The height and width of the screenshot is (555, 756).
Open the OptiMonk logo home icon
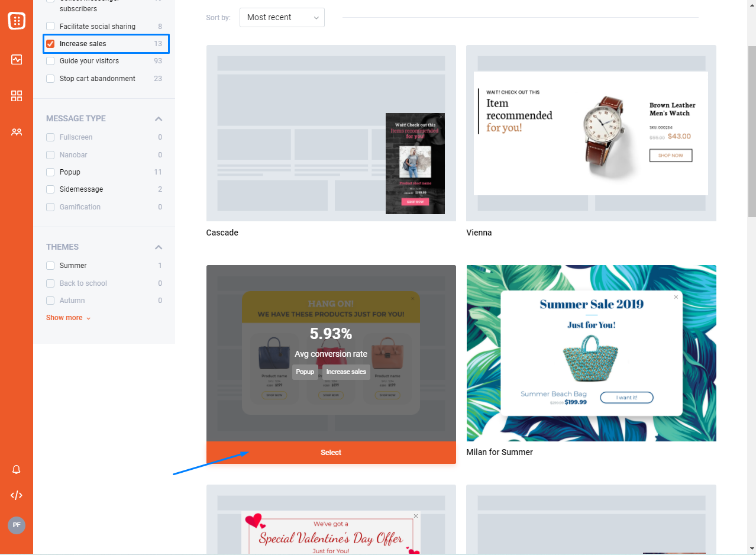(x=17, y=21)
